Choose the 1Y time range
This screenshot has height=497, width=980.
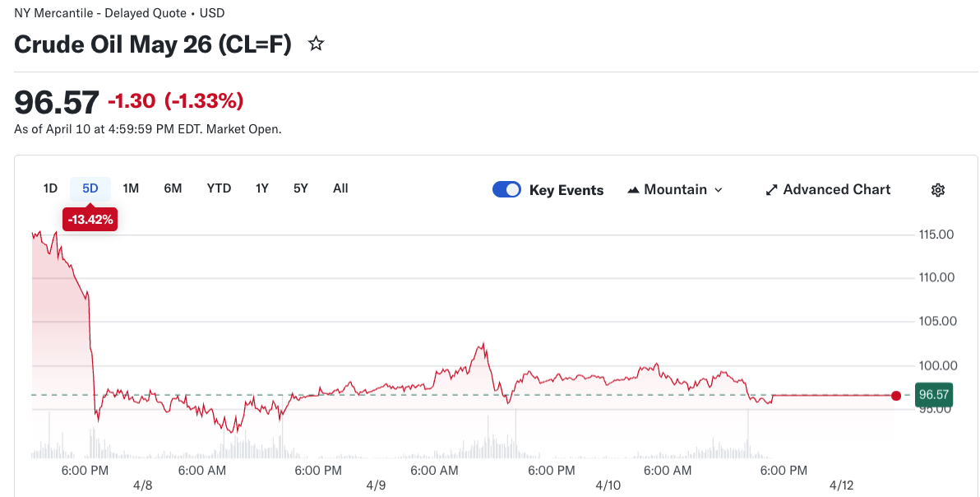(x=262, y=188)
